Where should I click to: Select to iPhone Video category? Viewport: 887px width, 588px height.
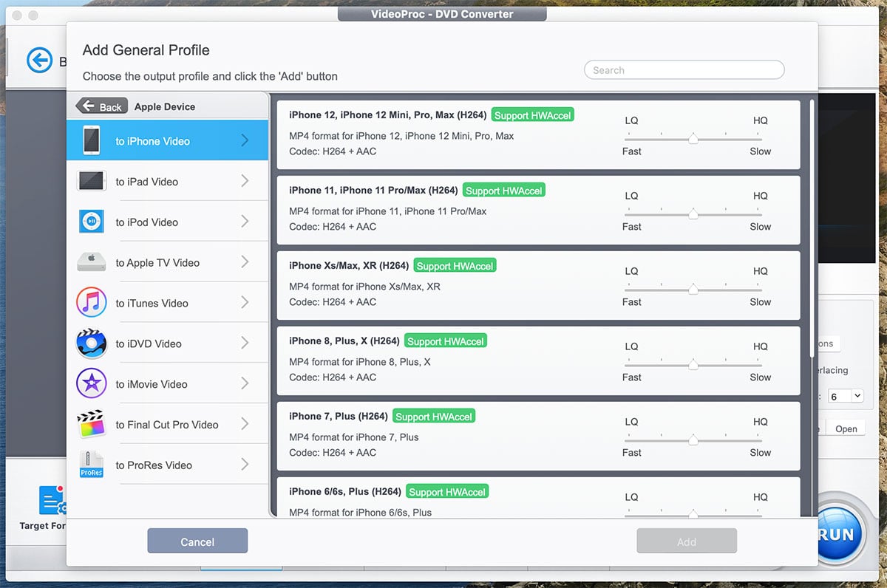[168, 140]
